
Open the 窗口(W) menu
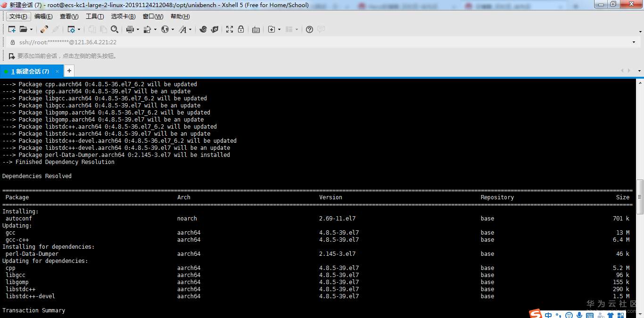pyautogui.click(x=153, y=16)
